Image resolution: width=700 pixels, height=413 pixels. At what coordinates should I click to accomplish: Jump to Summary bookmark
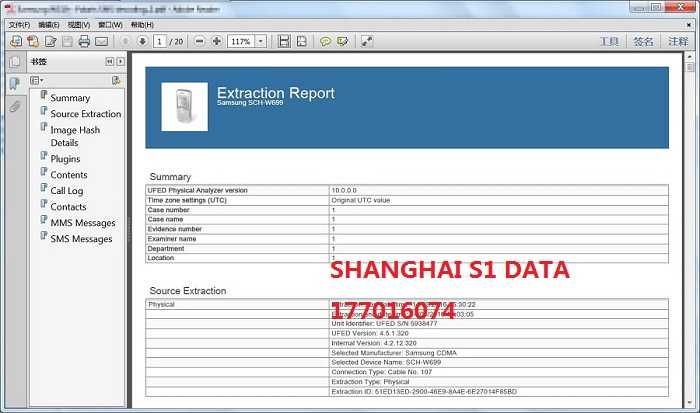point(70,98)
